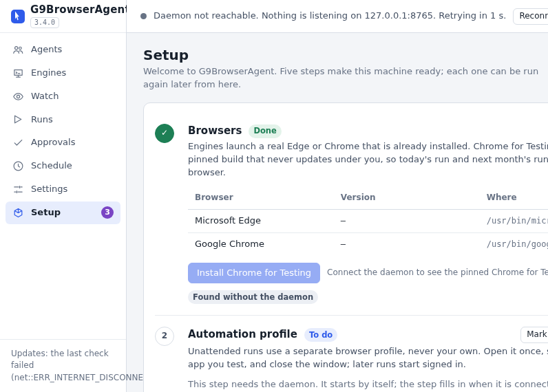
Task: Click the Microsoft Edge table row name
Action: point(228,221)
